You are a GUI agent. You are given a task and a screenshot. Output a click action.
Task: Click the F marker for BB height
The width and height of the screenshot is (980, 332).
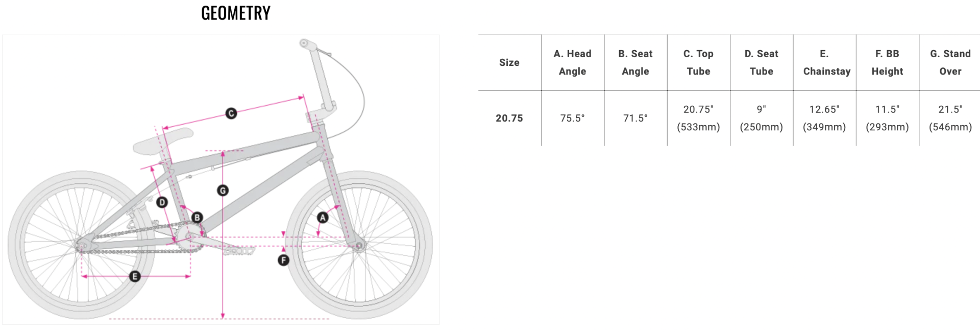pos(283,260)
